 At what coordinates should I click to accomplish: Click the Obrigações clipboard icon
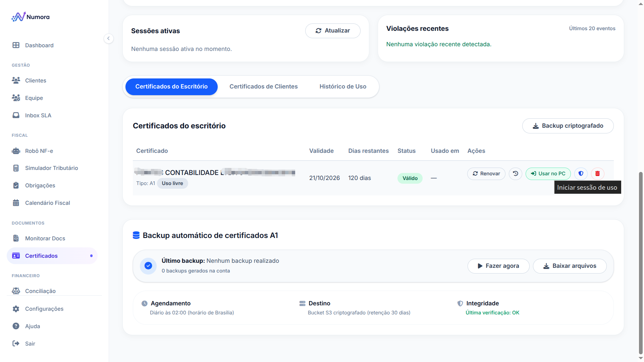point(16,185)
